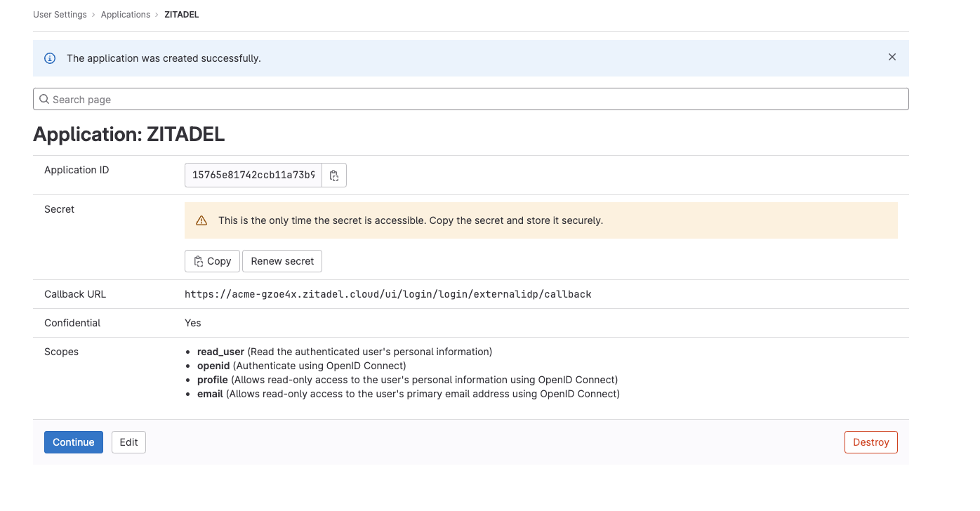Image resolution: width=980 pixels, height=511 pixels.
Task: Click the Renew secret button
Action: (x=282, y=261)
